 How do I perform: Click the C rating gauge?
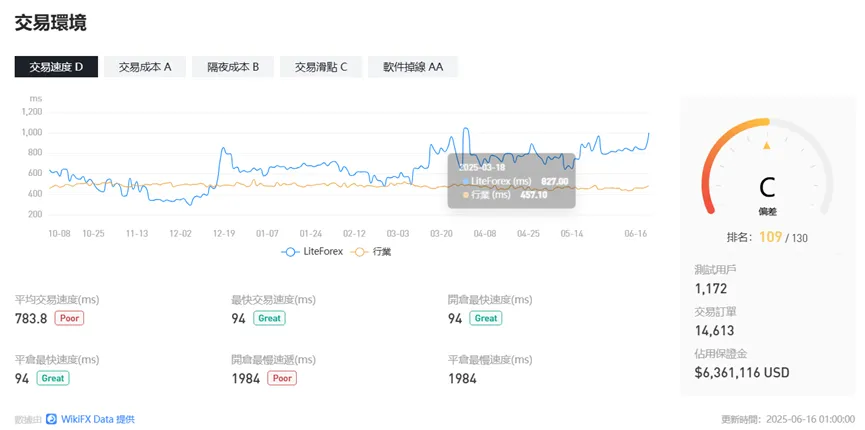(767, 166)
